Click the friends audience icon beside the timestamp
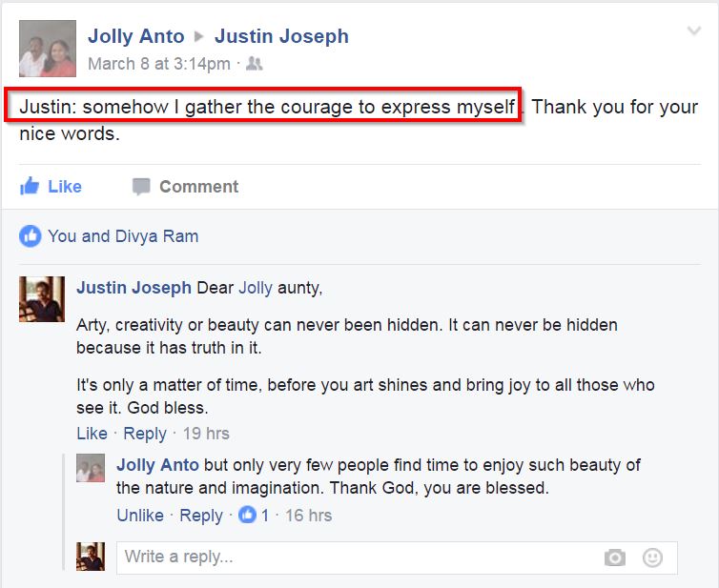Image resolution: width=719 pixels, height=588 pixels. [255, 63]
